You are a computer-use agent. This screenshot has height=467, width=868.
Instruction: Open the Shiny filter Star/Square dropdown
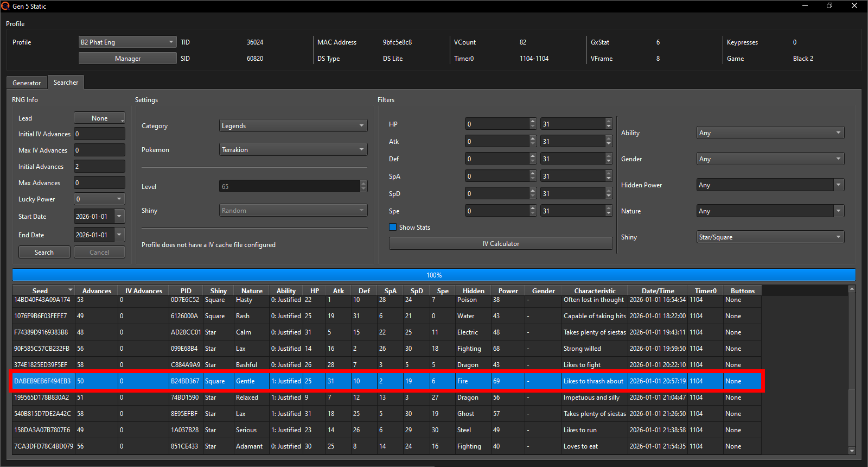[x=770, y=237]
